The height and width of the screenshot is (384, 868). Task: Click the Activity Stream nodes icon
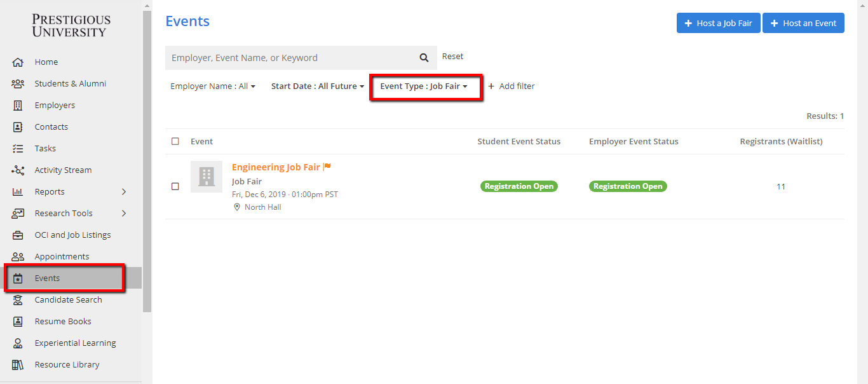(x=18, y=170)
